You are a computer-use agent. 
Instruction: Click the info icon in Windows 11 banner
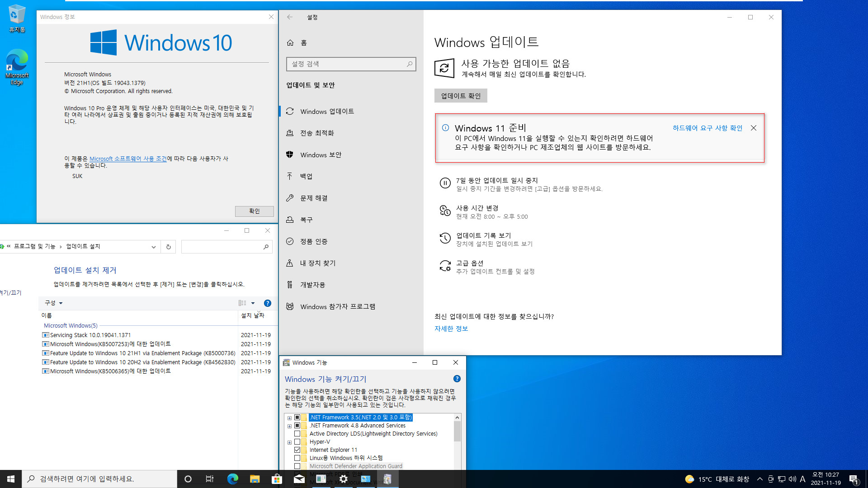coord(445,128)
